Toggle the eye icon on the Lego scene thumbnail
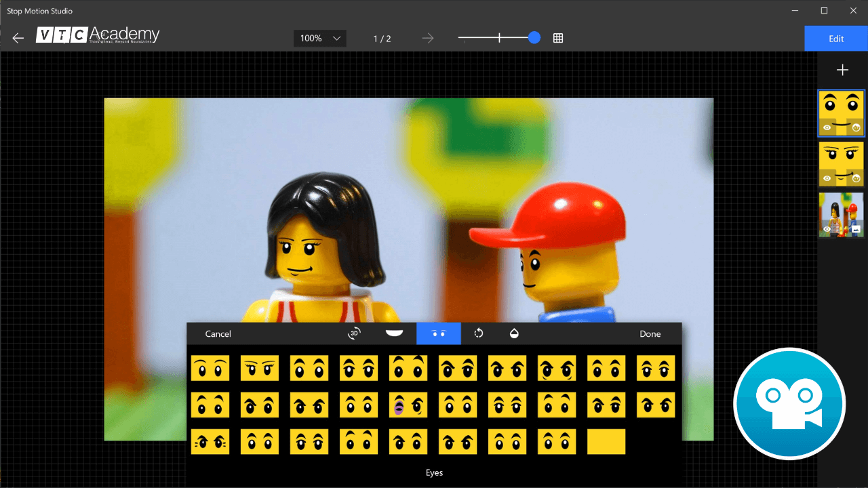 826,228
